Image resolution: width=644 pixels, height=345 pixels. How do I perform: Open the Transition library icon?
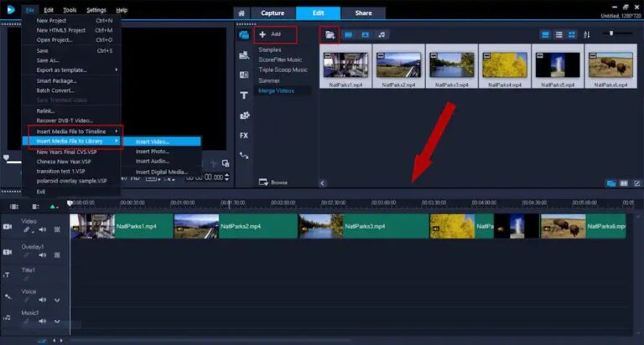click(x=244, y=75)
